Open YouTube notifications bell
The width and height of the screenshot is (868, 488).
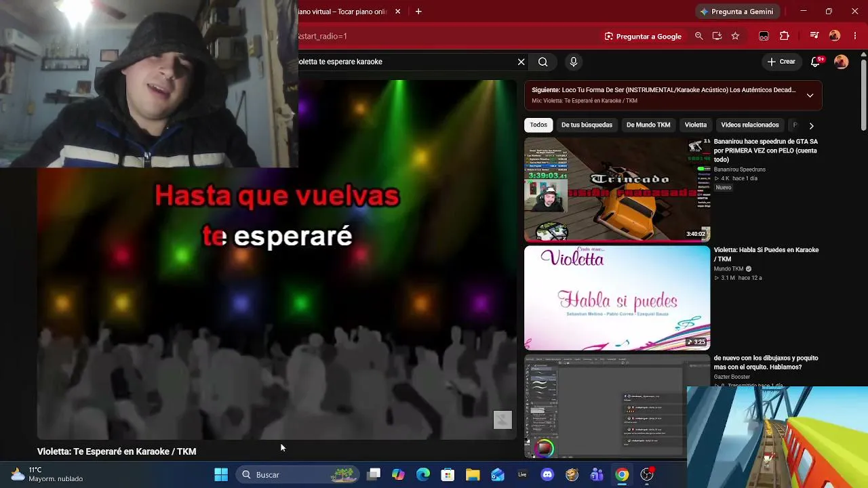pyautogui.click(x=816, y=62)
